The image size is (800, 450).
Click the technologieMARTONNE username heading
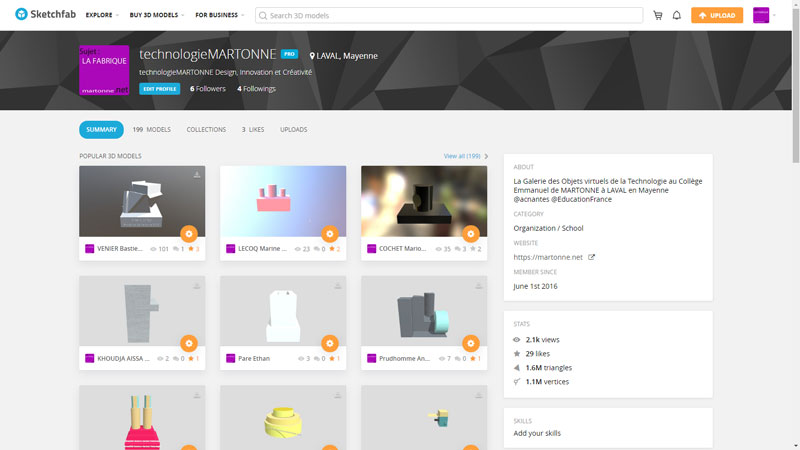tap(208, 54)
